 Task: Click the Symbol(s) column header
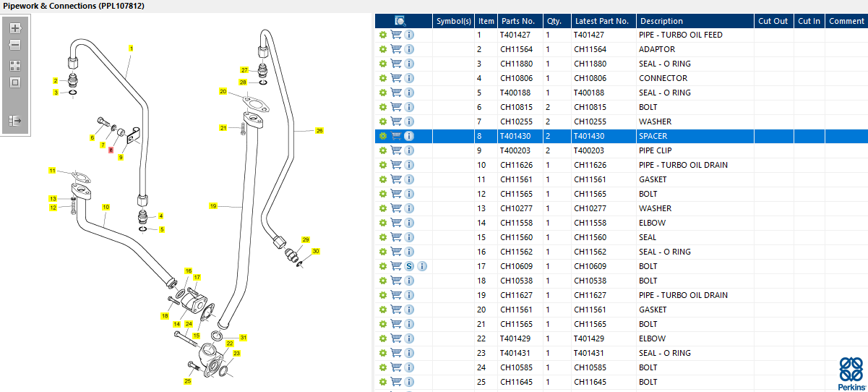(454, 21)
